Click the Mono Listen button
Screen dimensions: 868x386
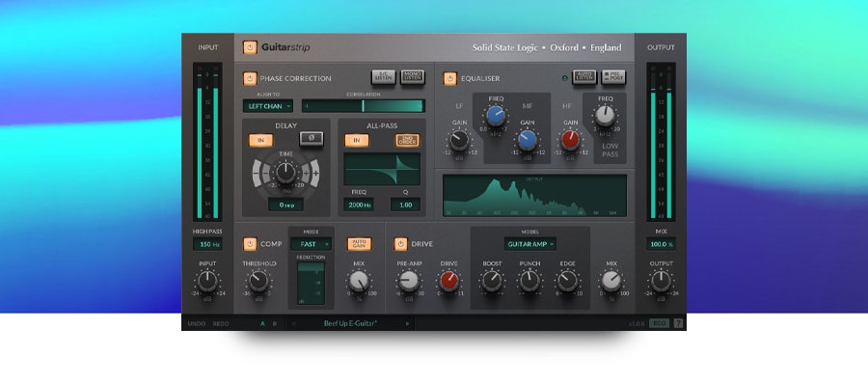(x=412, y=77)
